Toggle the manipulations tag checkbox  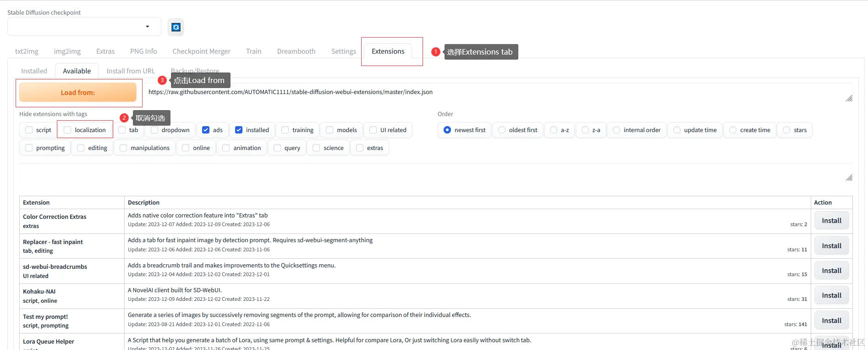(x=123, y=148)
